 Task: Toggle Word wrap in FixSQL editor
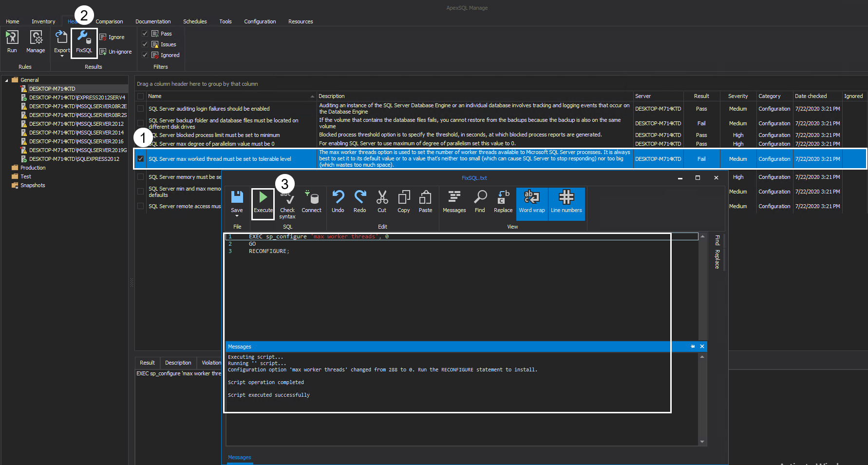click(x=532, y=204)
